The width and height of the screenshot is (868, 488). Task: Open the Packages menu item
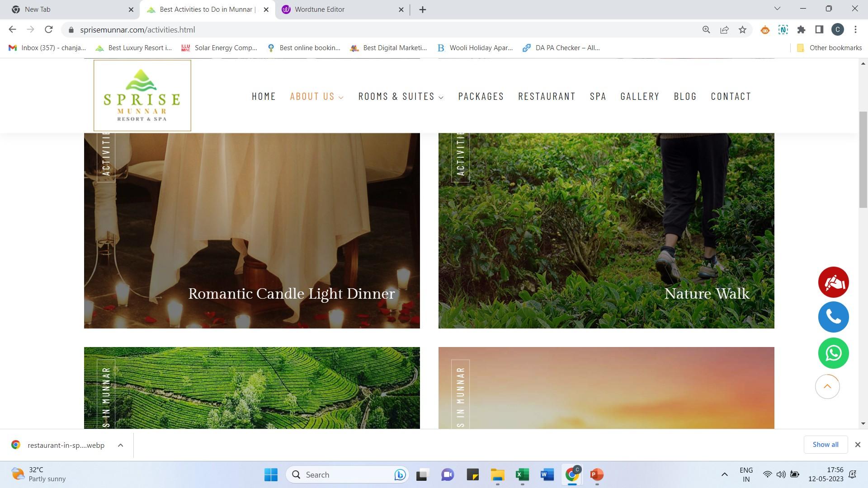[x=481, y=96]
